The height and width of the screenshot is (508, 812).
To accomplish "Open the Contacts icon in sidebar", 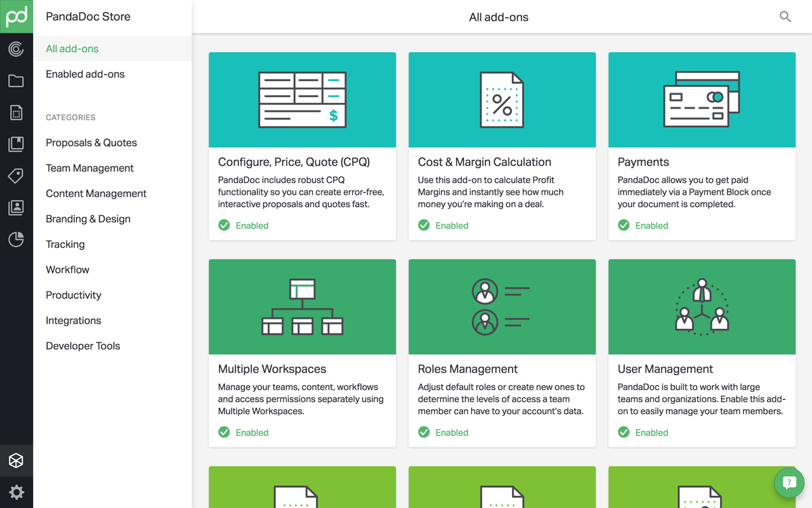I will [x=16, y=208].
